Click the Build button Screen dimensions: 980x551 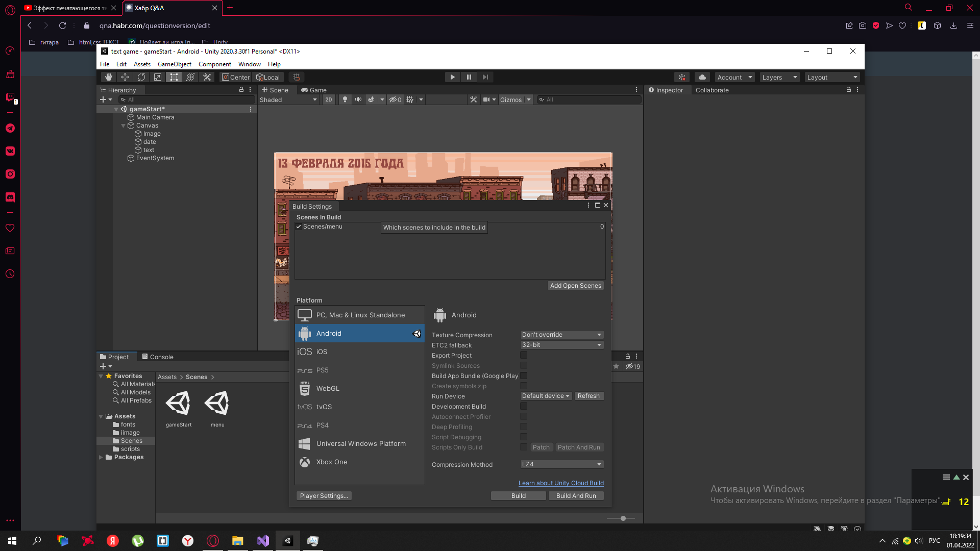tap(518, 496)
